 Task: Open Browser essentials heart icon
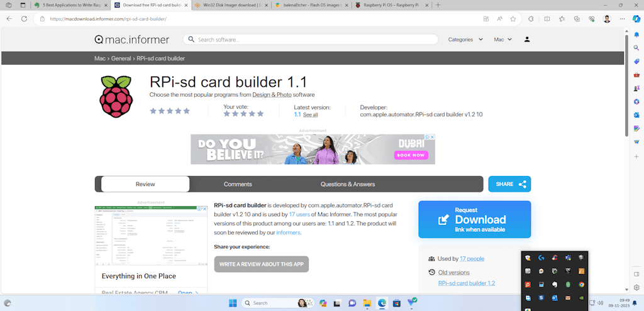592,19
